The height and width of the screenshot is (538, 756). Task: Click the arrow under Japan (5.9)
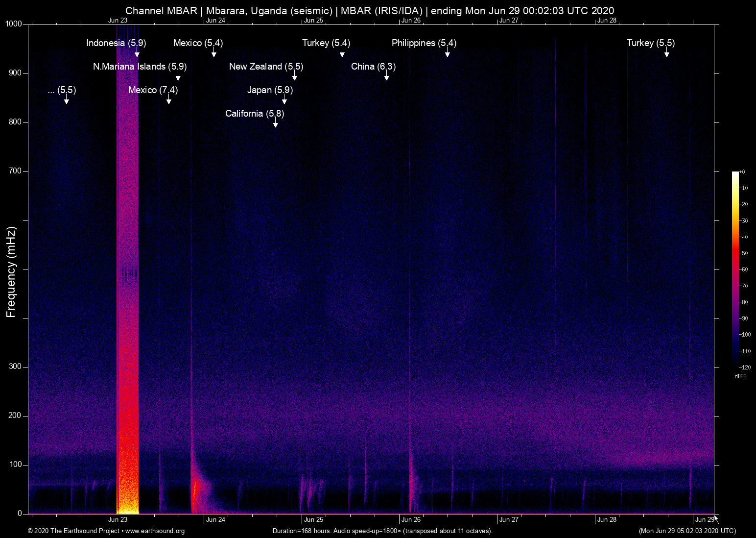point(284,100)
